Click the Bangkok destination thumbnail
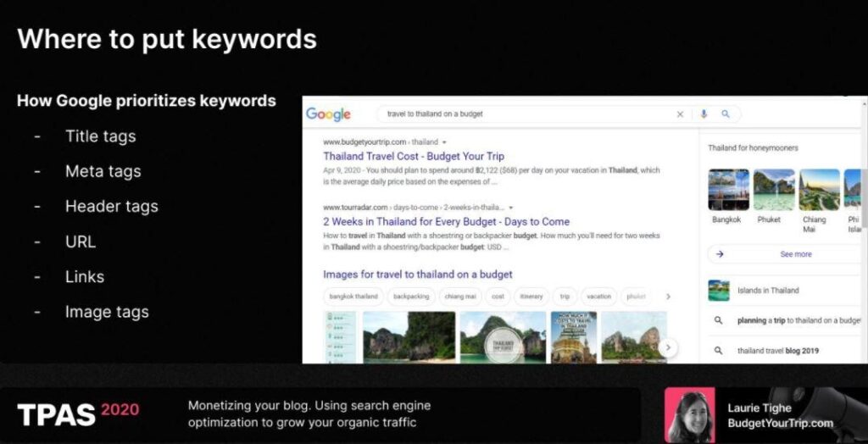 728,190
